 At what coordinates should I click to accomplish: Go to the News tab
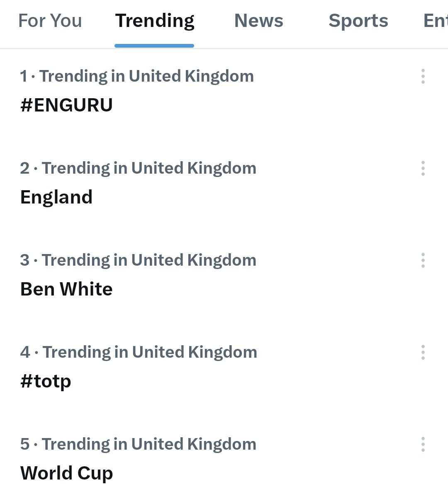coord(259,21)
